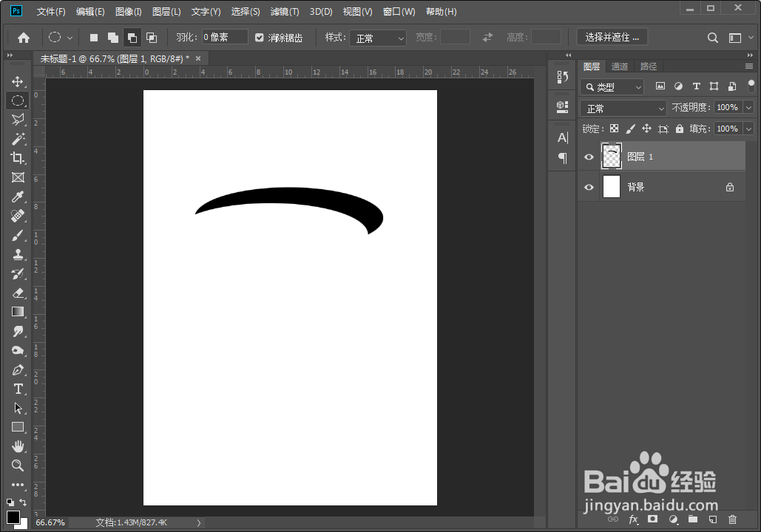Image resolution: width=761 pixels, height=532 pixels.
Task: Select the Eyedropper tool
Action: (x=18, y=197)
